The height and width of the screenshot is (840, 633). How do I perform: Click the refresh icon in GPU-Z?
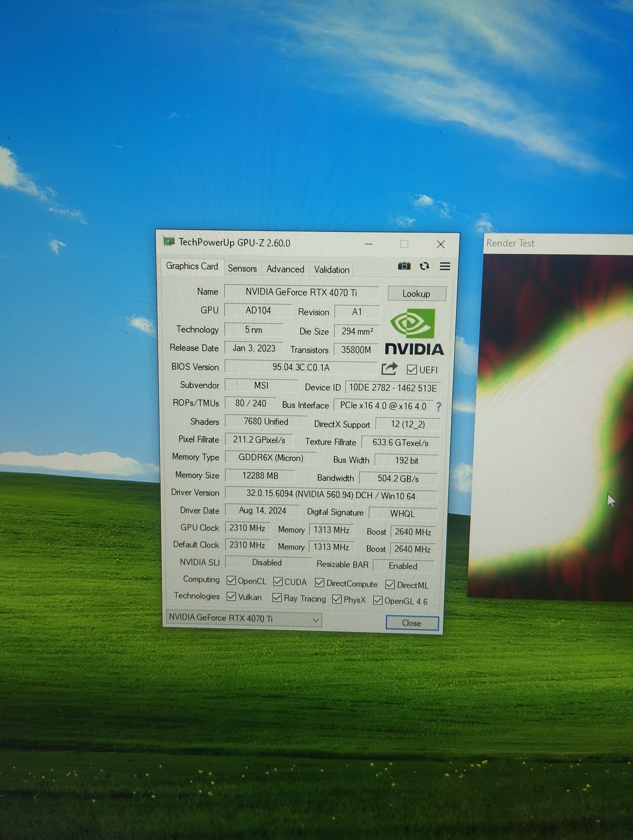pos(424,266)
